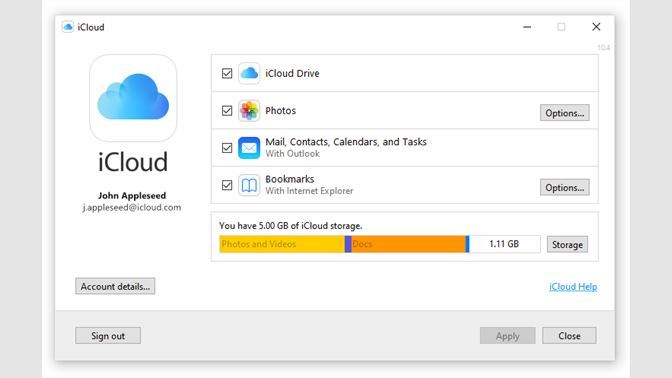
Task: Follow the iCloud Help link
Action: click(573, 287)
